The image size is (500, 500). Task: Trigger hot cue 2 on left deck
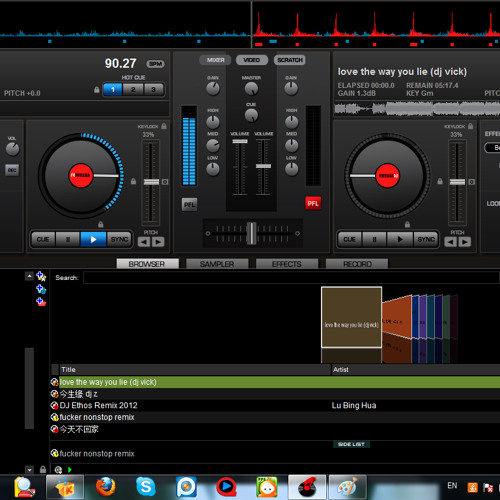point(133,90)
